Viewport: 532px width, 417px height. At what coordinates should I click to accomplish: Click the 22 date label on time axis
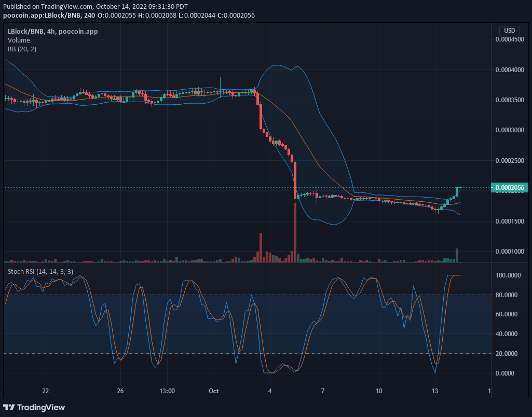(x=46, y=391)
